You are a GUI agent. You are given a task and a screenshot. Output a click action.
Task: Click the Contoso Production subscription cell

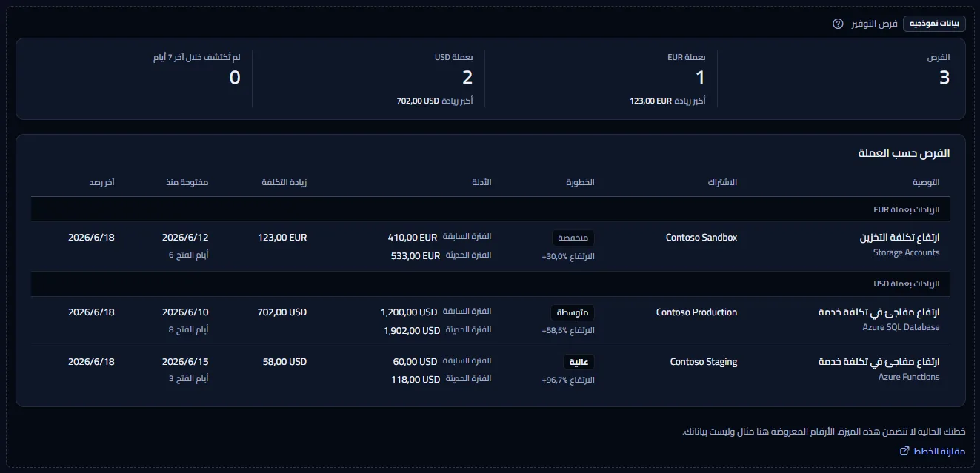coord(696,312)
